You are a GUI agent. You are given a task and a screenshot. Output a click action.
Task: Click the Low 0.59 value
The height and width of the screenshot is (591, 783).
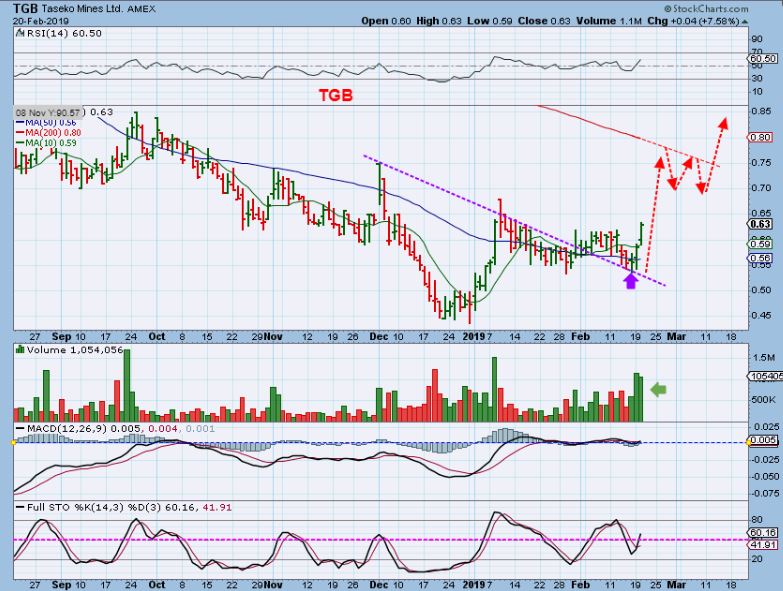pos(489,21)
